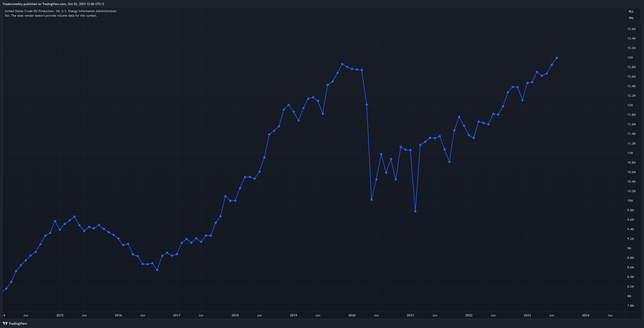
Task: Click the 13.4M price axis label
Action: 631,38
